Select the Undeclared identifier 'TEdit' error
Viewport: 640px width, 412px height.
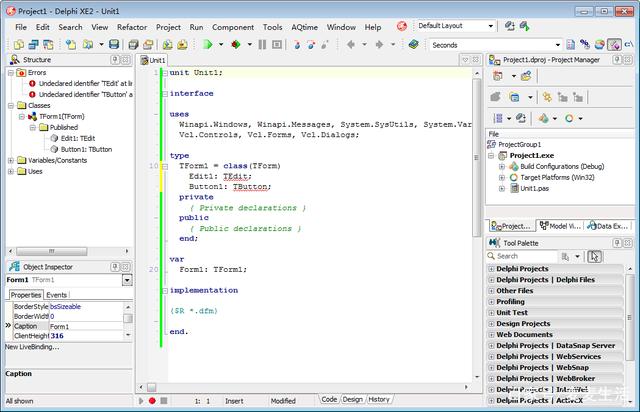click(x=85, y=83)
